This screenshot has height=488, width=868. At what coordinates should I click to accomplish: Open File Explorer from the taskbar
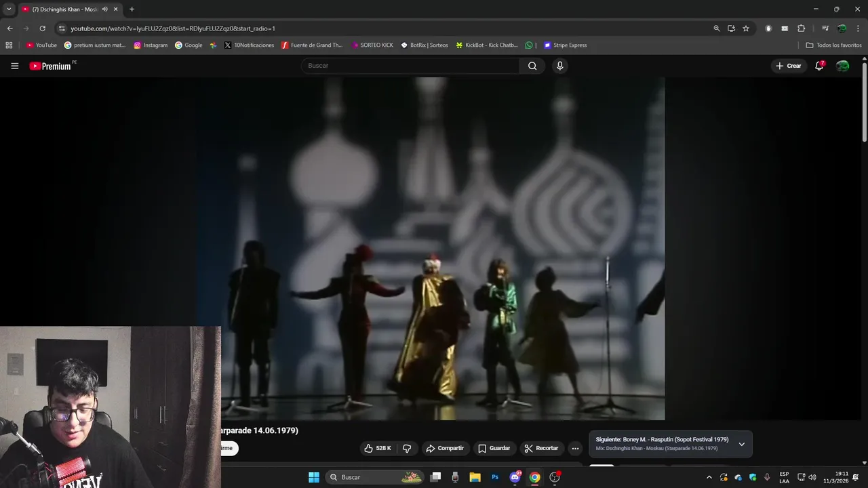[475, 477]
